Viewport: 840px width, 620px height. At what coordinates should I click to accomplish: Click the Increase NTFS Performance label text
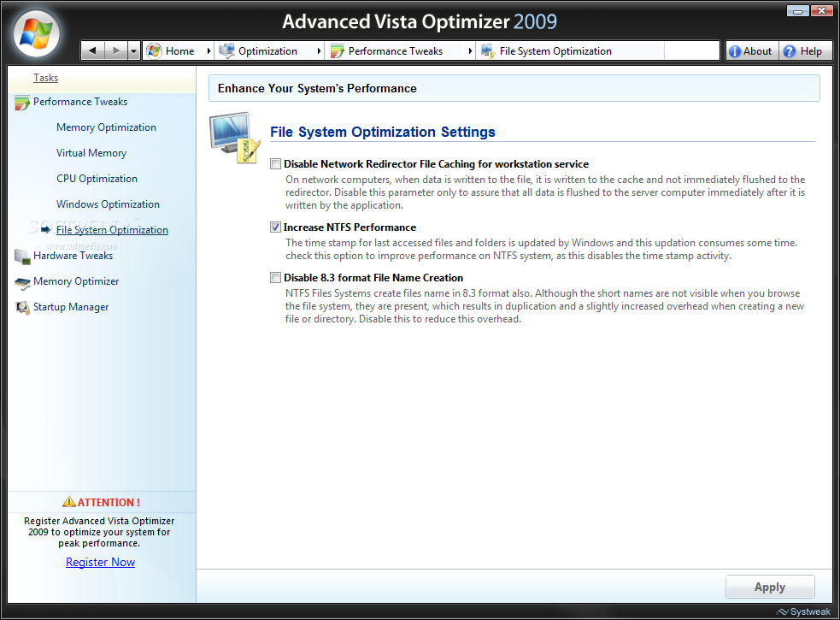(350, 227)
